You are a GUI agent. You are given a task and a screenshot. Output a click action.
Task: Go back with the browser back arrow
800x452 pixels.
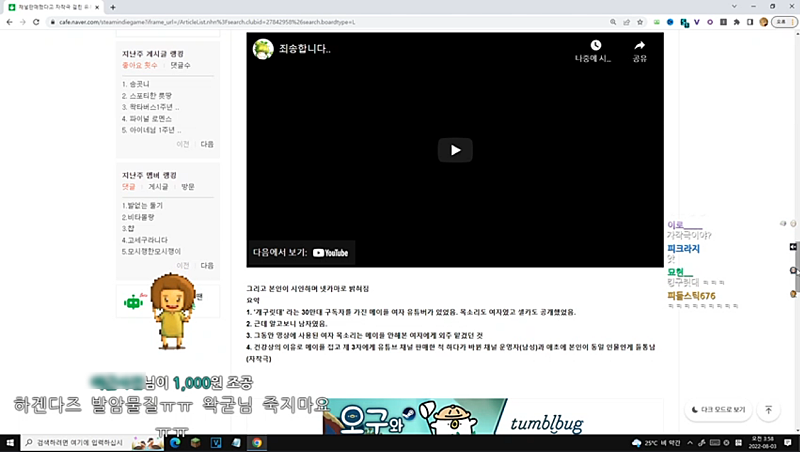click(x=9, y=22)
